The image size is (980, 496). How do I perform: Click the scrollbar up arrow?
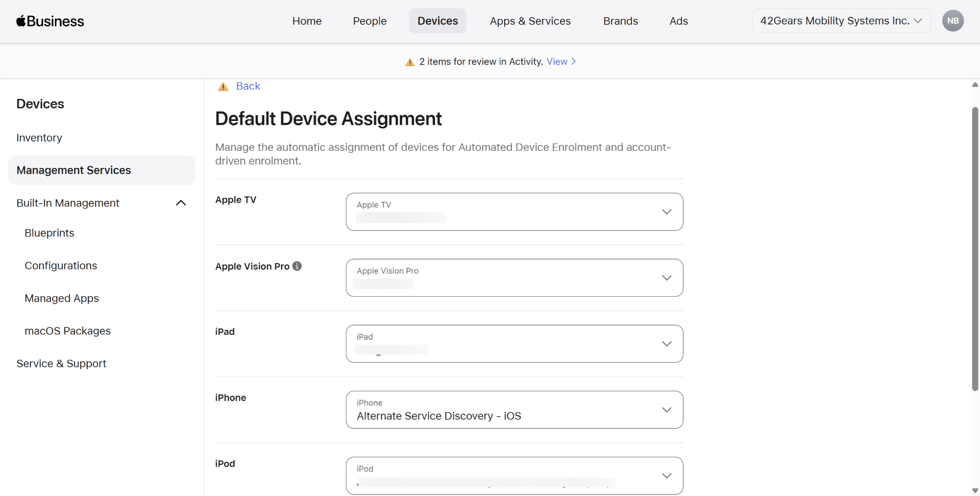tap(975, 85)
